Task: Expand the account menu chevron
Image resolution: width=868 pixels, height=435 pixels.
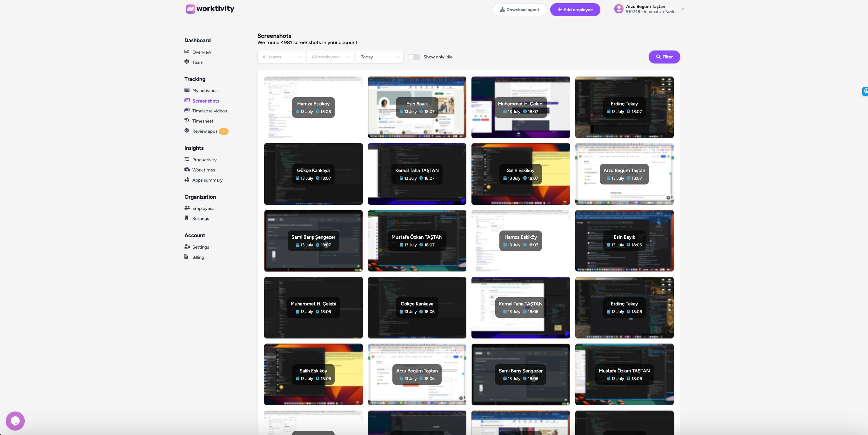Action: tap(682, 9)
